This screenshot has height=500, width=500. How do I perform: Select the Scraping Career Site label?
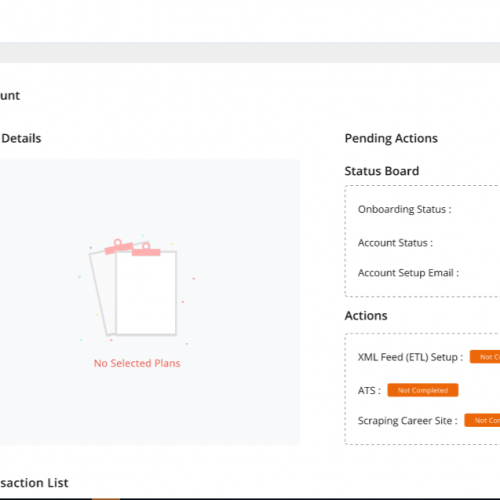coord(407,421)
